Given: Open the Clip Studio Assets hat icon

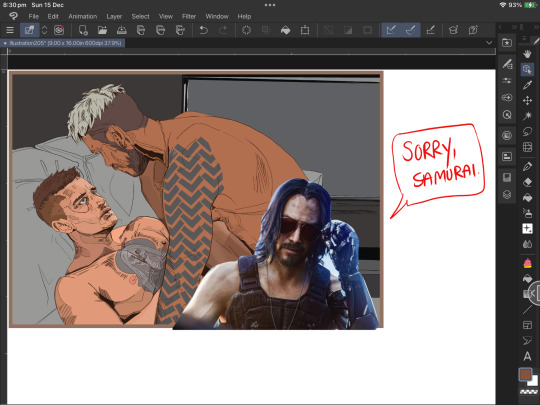Looking at the screenshot, I should coord(453,30).
